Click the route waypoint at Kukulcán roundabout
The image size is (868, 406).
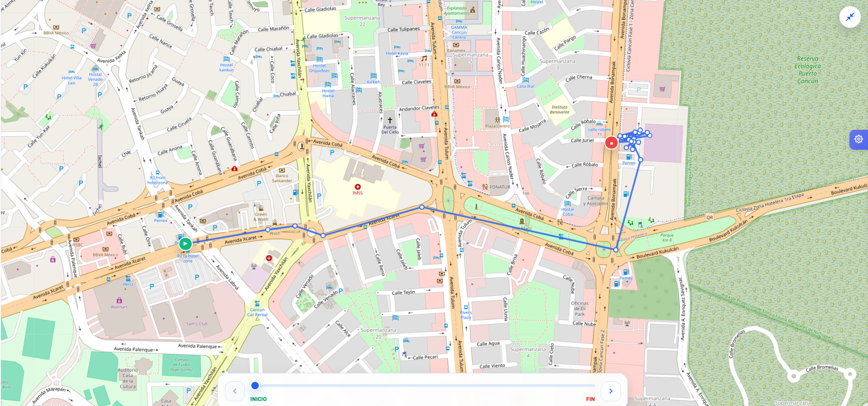tap(616, 250)
